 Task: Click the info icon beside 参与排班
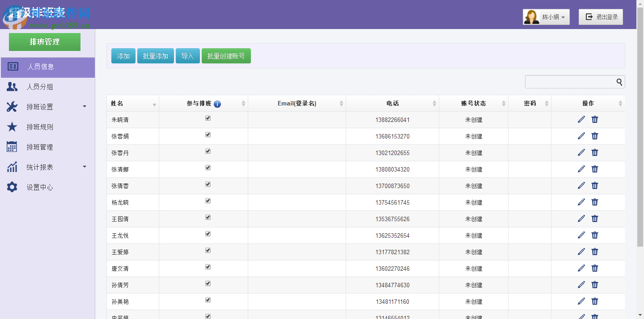tap(217, 104)
